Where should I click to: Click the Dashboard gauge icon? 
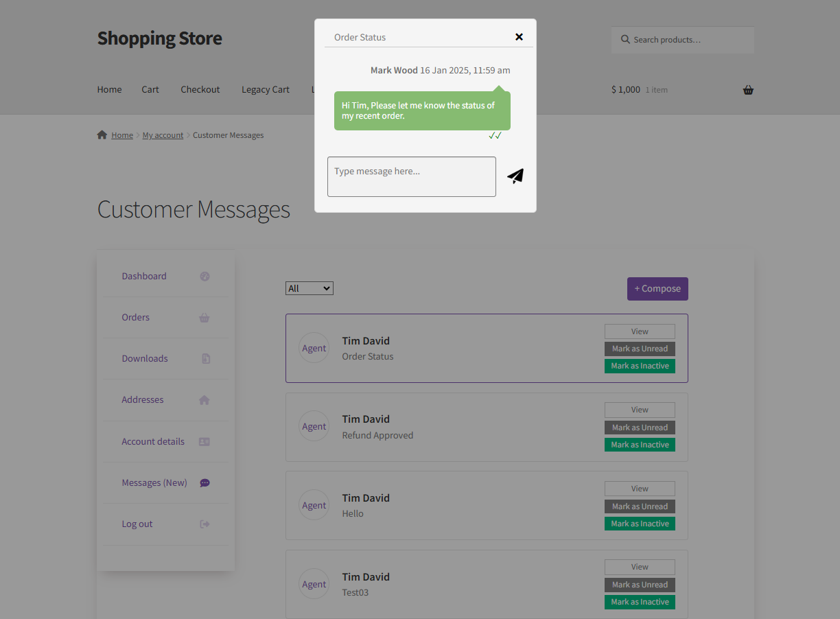pyautogui.click(x=205, y=277)
